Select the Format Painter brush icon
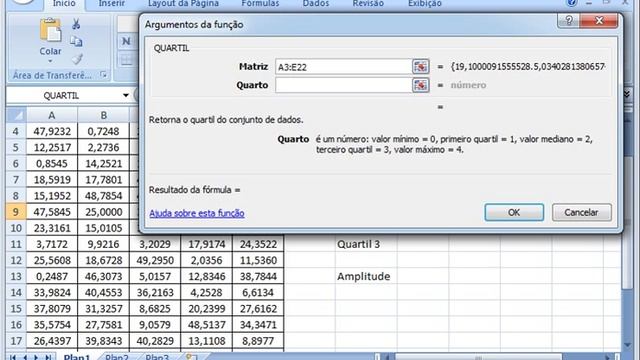The width and height of the screenshot is (640, 360). [x=77, y=59]
